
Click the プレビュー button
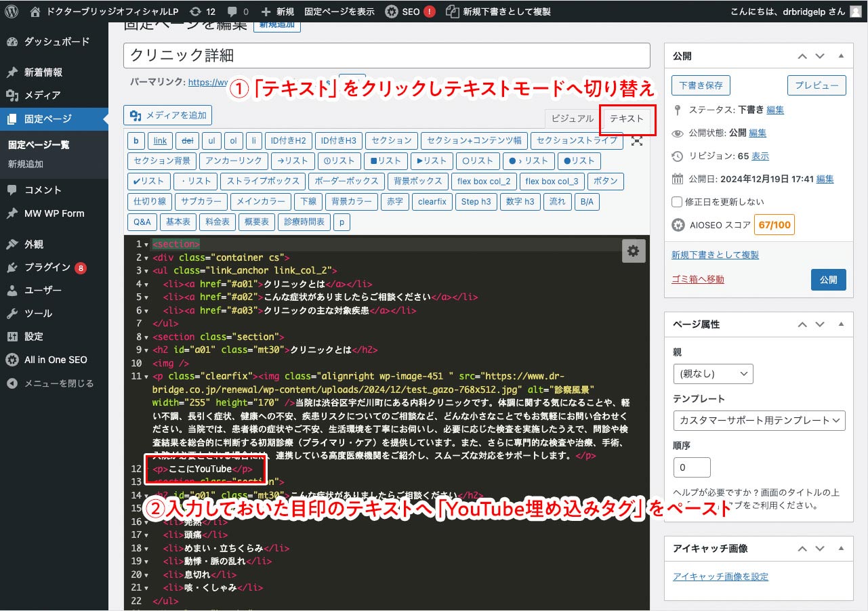tap(817, 85)
